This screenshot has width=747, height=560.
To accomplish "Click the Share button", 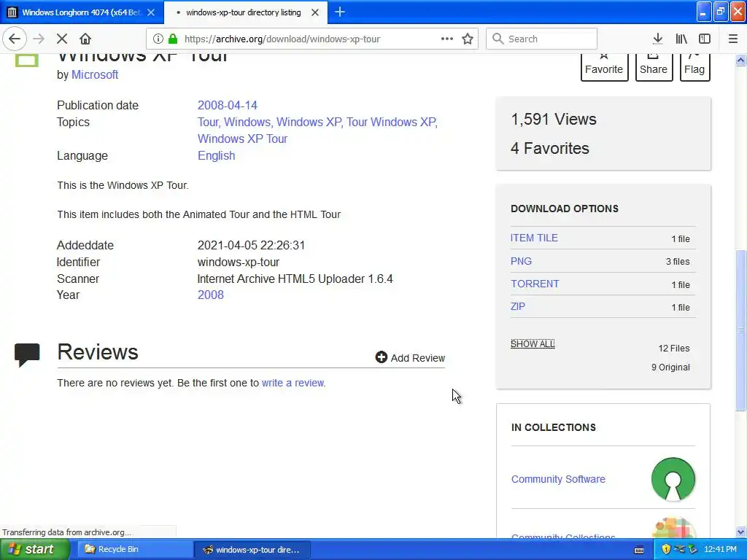I will pos(654,66).
